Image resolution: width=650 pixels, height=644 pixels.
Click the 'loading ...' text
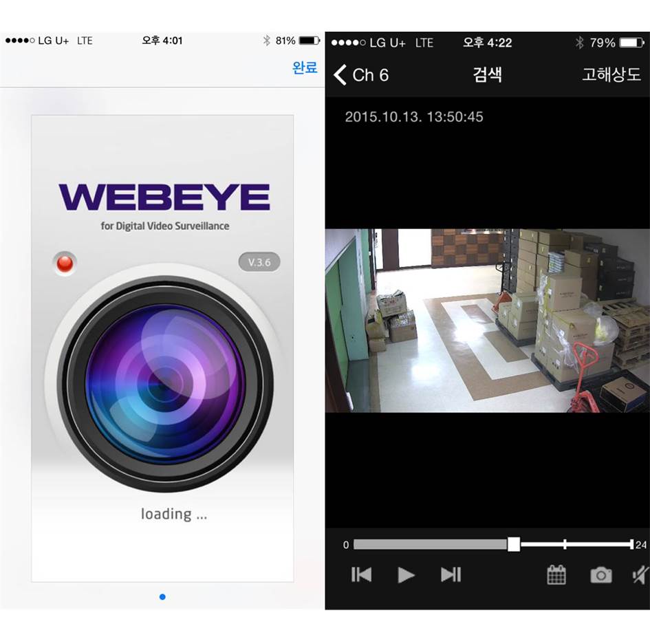pyautogui.click(x=174, y=514)
